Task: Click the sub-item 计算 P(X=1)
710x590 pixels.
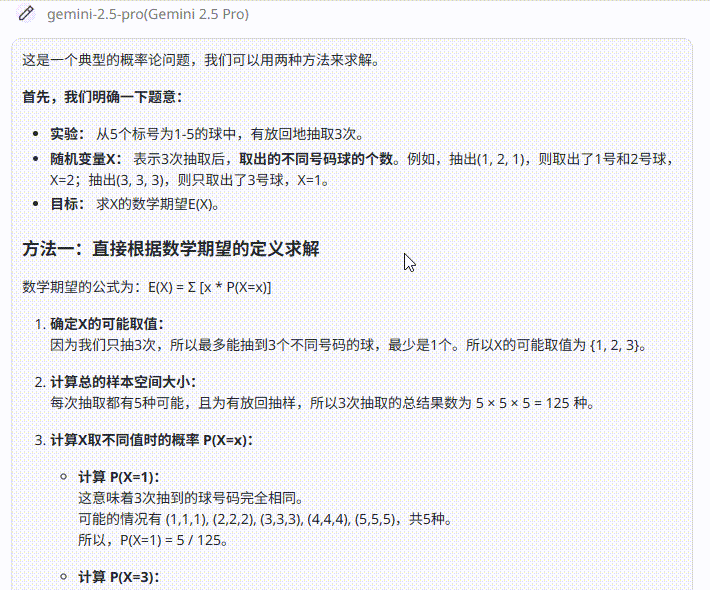Action: pos(119,477)
